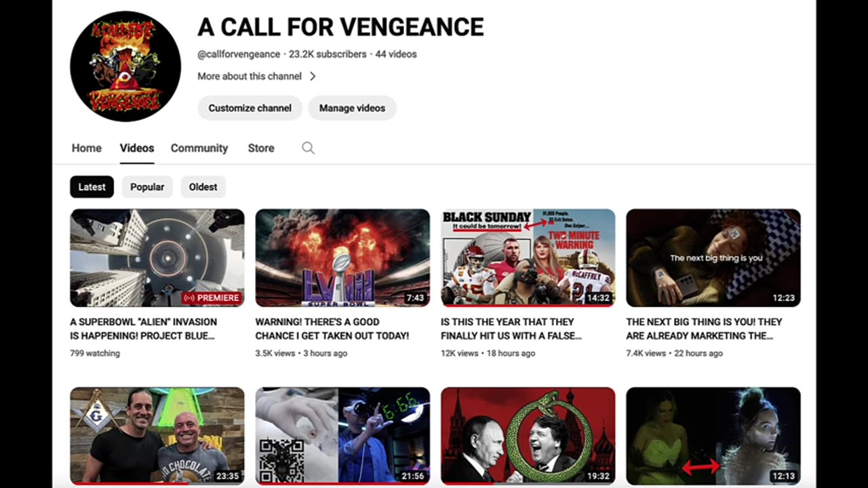Open the 19:32 red ouroboros thumbnail
868x488 pixels.
pos(528,436)
